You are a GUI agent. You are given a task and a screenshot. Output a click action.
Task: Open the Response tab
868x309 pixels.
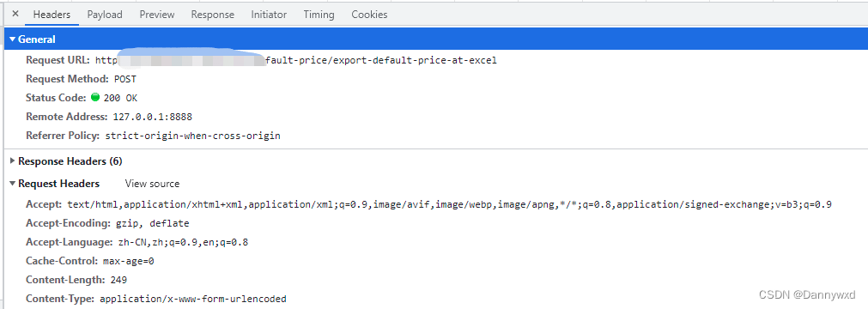[x=213, y=15]
